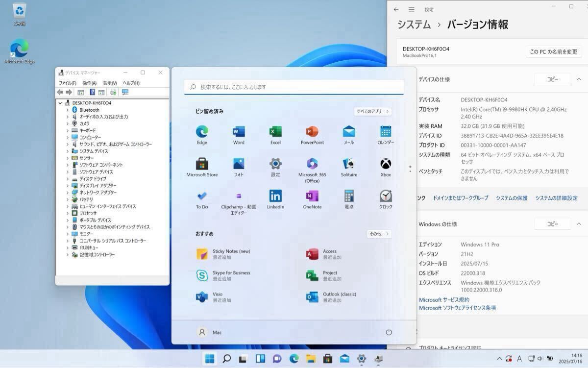Click the Start menu search box
The image size is (588, 368).
pos(294,87)
